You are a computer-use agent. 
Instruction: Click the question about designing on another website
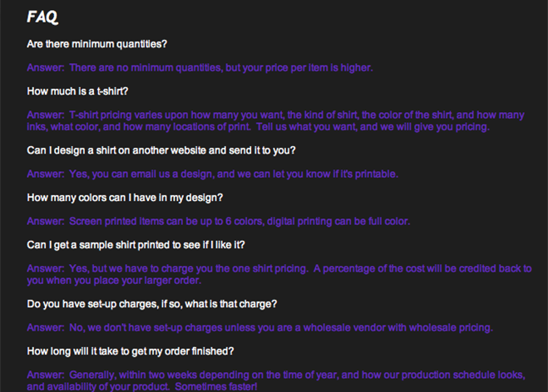tap(161, 150)
